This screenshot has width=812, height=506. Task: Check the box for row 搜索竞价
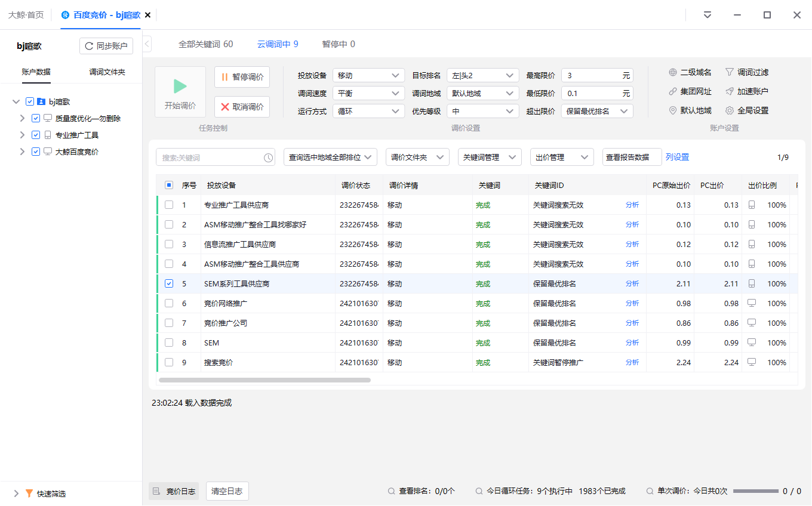tap(169, 362)
